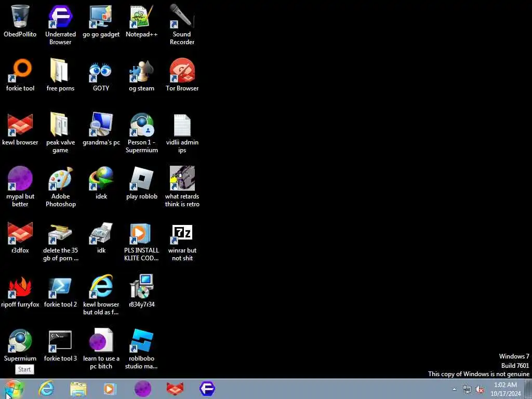Open the Tor Browser desktop shortcut

[x=182, y=75]
